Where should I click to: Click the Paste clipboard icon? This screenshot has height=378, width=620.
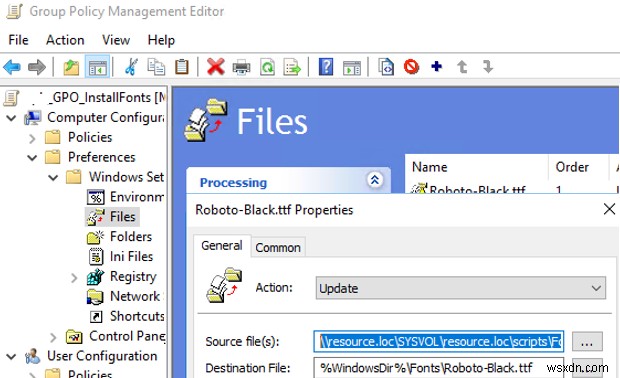181,67
